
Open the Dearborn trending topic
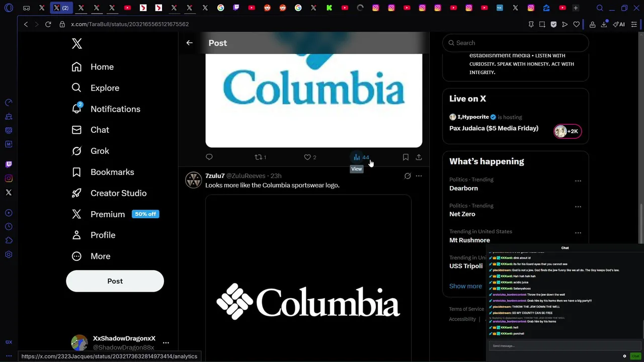click(463, 188)
